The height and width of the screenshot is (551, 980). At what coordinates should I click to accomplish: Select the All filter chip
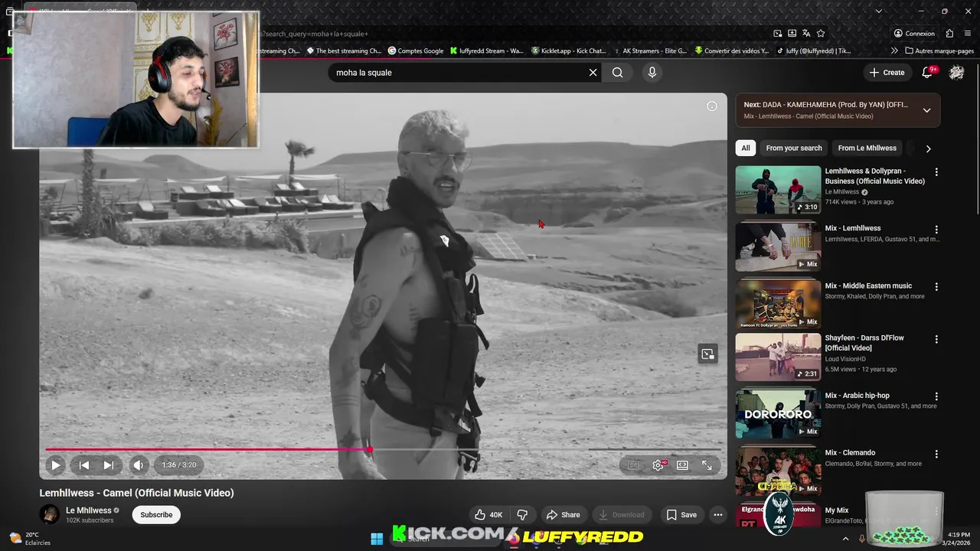click(746, 148)
